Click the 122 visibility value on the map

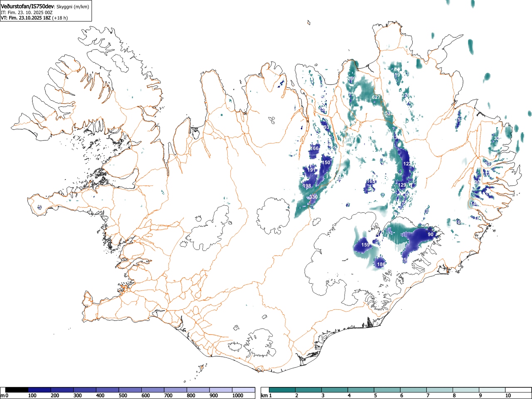click(407, 164)
